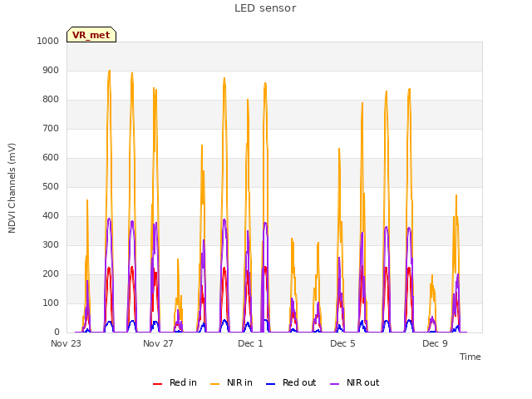Image resolution: width=532 pixels, height=399 pixels.
Task: Click the 100 y-axis label
Action: pos(51,303)
